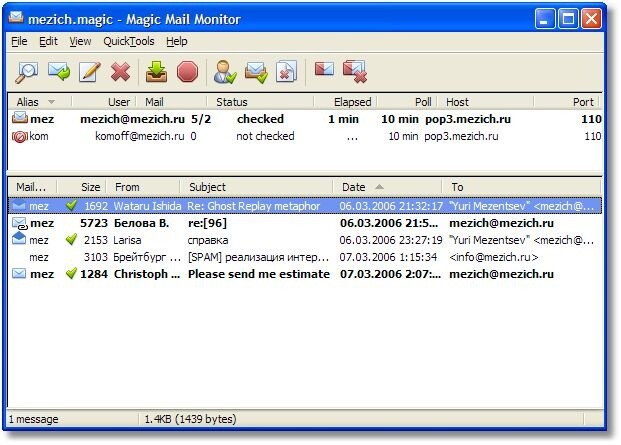Sort accounts by the Mail column header
This screenshot has height=445, width=621.
[x=154, y=102]
